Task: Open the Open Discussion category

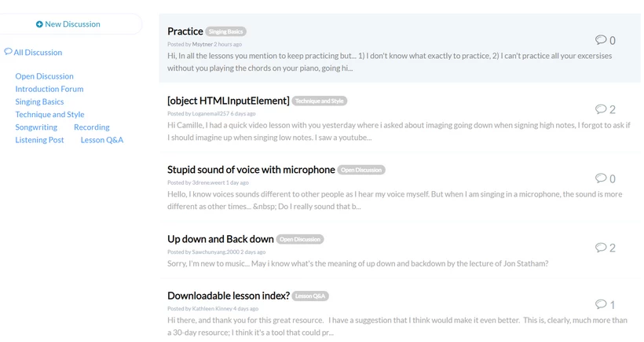Action: click(44, 76)
